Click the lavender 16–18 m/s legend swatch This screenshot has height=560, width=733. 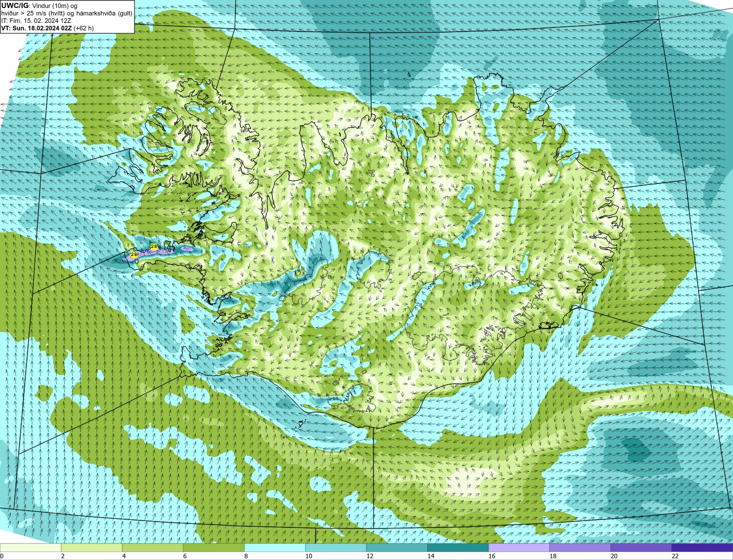pos(519,547)
